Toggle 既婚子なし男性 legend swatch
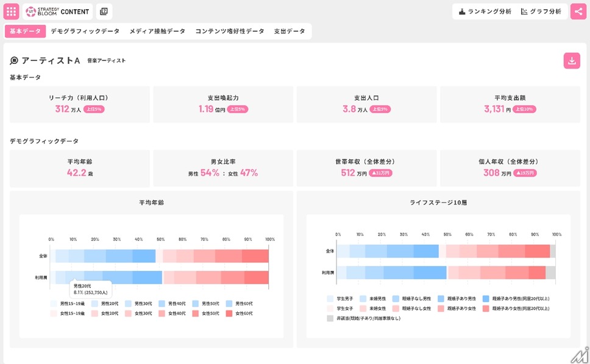 pyautogui.click(x=396, y=299)
